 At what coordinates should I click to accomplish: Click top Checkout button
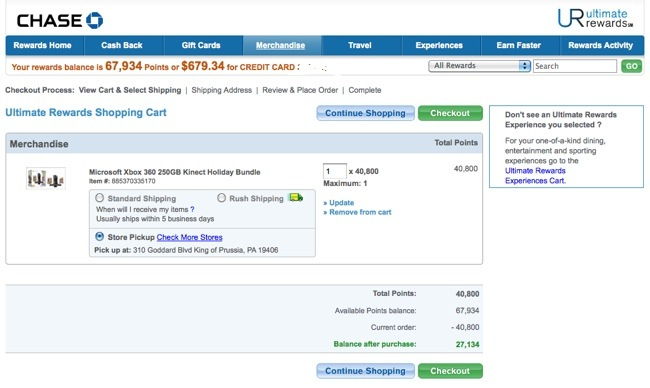click(x=450, y=113)
